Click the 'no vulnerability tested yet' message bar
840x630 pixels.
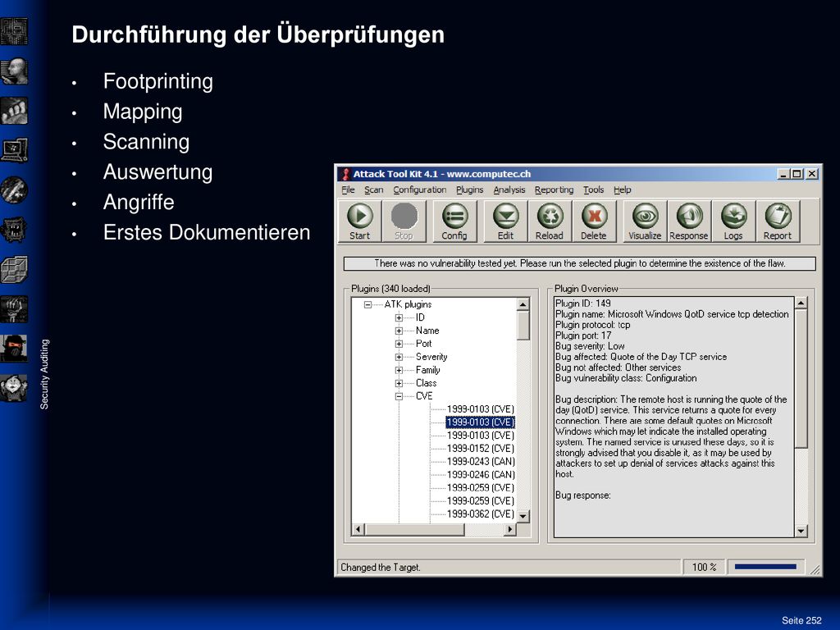click(x=580, y=263)
